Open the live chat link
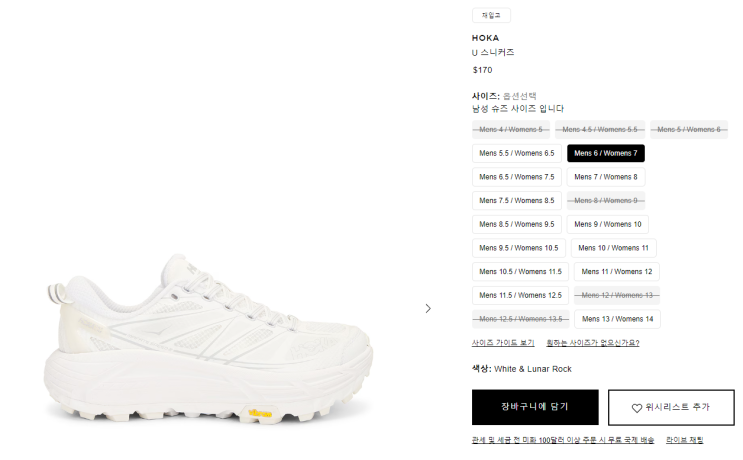Screen dimensions: 743x460 (x=684, y=440)
